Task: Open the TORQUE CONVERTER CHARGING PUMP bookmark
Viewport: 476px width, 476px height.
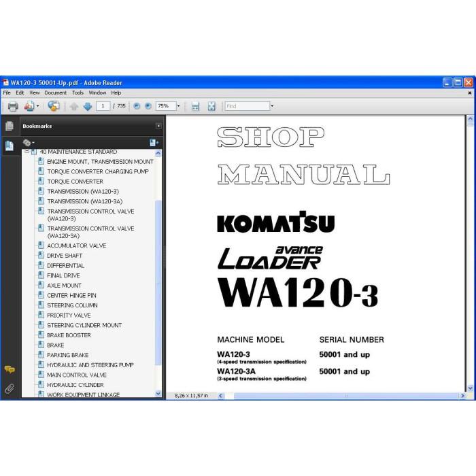Action: tap(98, 171)
